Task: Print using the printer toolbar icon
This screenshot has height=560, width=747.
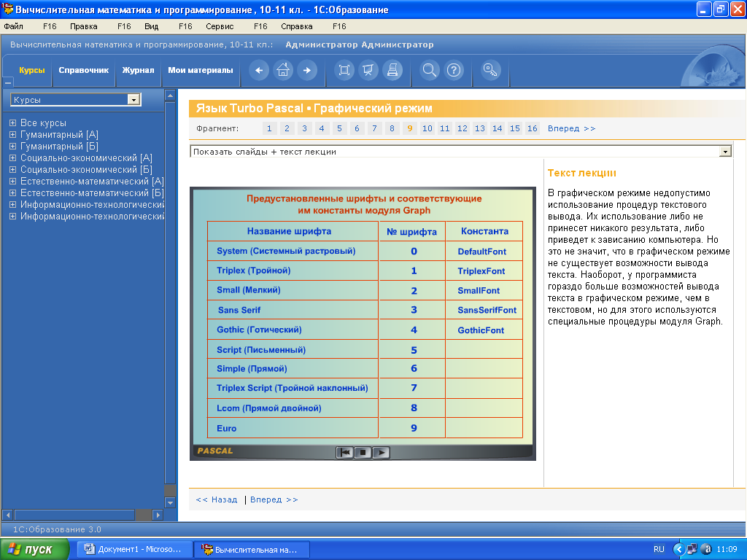Action: click(x=392, y=71)
